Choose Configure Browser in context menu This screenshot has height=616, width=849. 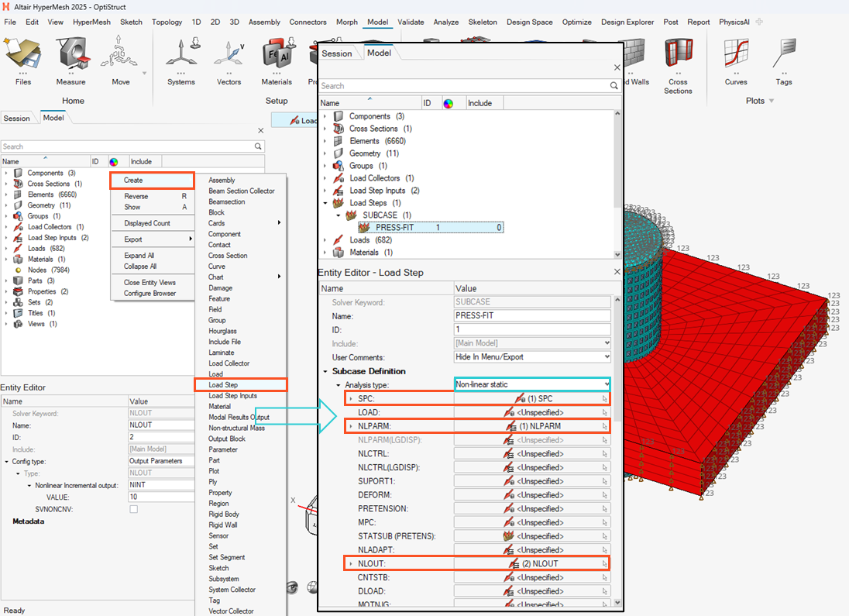[152, 294]
